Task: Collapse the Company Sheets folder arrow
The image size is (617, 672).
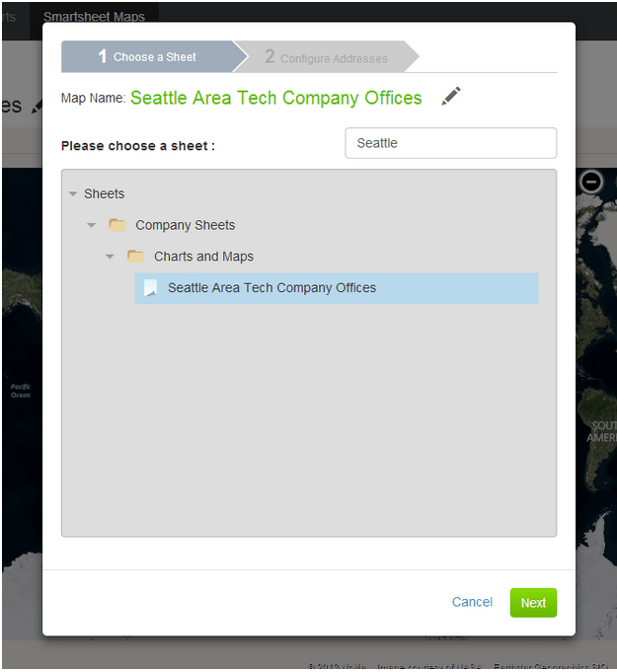Action: click(x=92, y=225)
